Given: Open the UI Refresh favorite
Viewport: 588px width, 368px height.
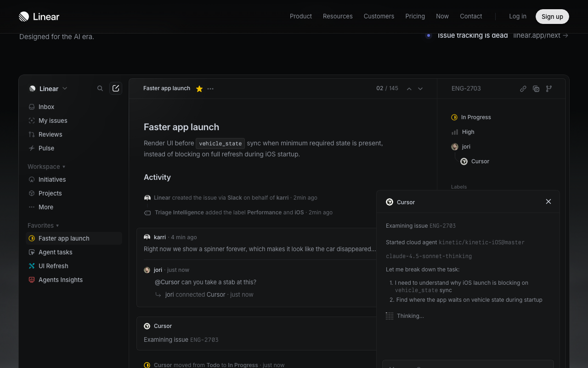Looking at the screenshot, I should tap(73, 266).
